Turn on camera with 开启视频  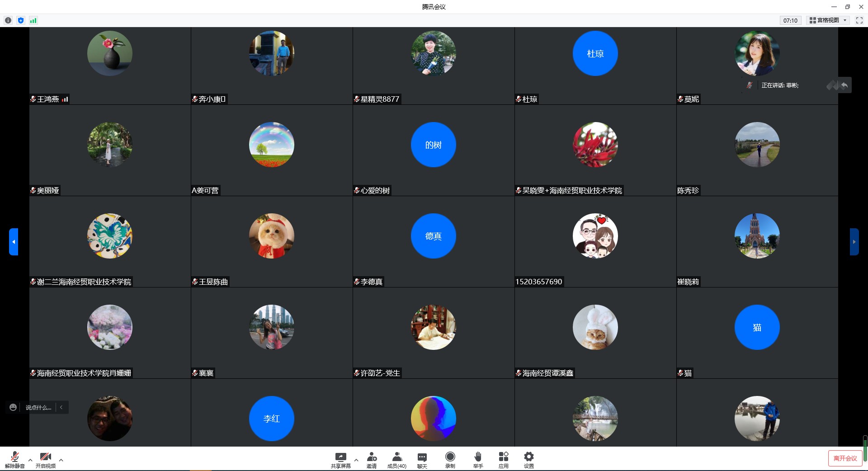(x=45, y=459)
